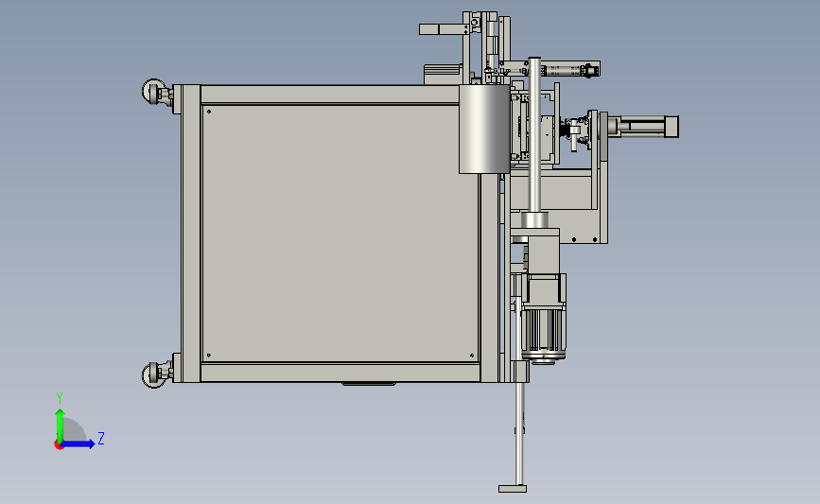Select the top horizontal frame beam of the cabinet
The image size is (820, 504).
tap(330, 95)
